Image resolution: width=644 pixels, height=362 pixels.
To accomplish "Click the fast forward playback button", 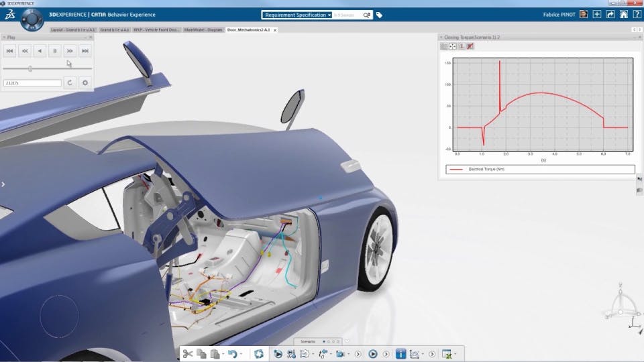I will (x=70, y=51).
